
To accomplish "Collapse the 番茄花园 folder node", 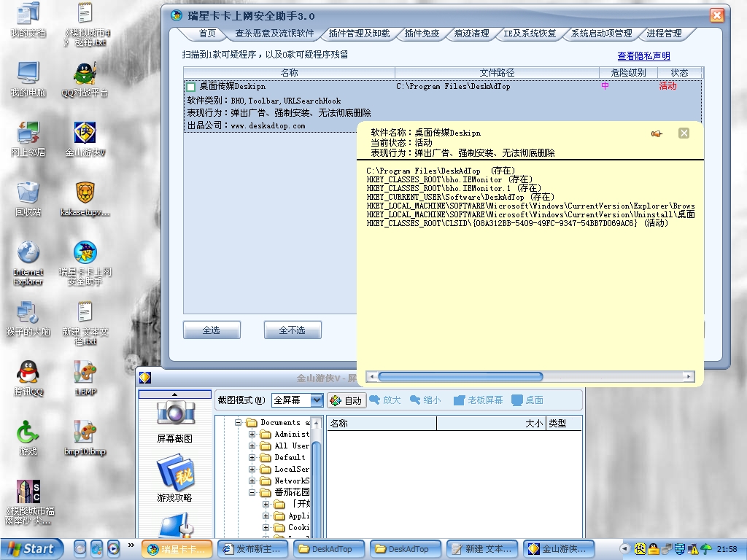I will [252, 492].
